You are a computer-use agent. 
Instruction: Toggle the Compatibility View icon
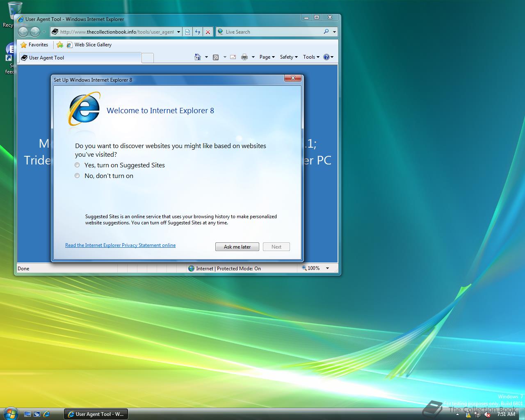[x=187, y=32]
